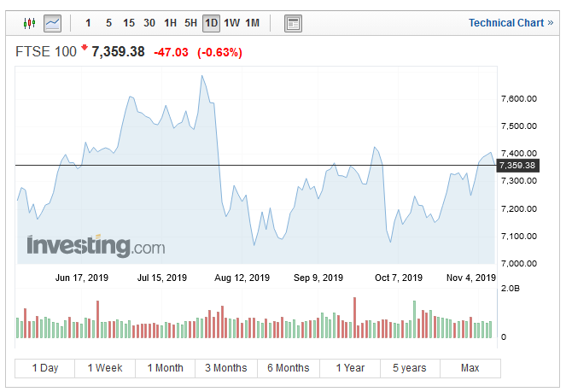Set interval to 1 minute

click(88, 23)
